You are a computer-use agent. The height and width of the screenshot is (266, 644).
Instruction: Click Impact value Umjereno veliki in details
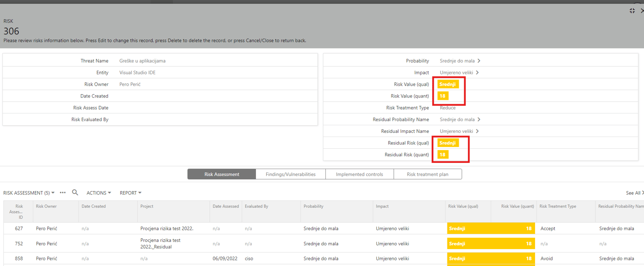point(456,73)
